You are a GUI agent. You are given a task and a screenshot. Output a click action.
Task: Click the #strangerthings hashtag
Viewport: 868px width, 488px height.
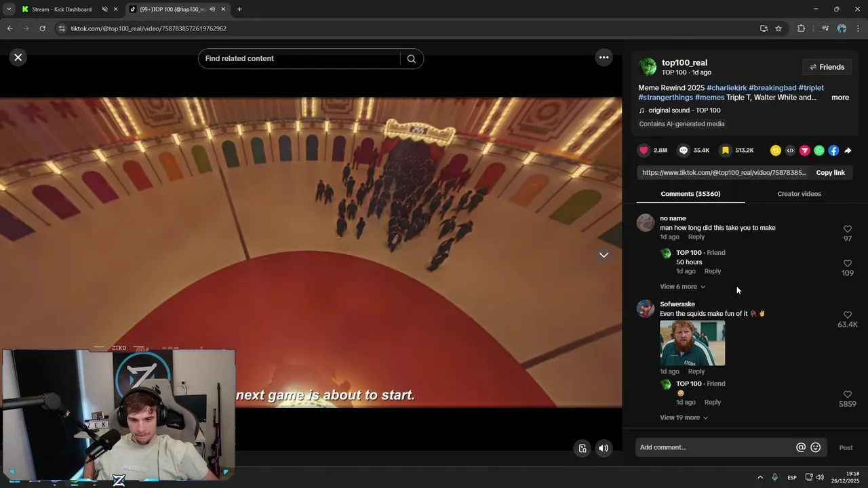(x=665, y=98)
